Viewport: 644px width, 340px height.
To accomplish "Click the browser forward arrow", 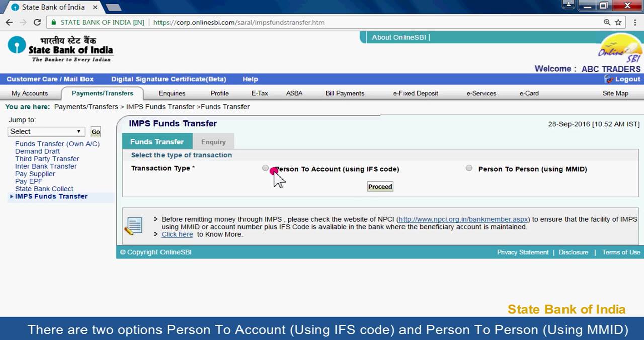I will (x=23, y=22).
